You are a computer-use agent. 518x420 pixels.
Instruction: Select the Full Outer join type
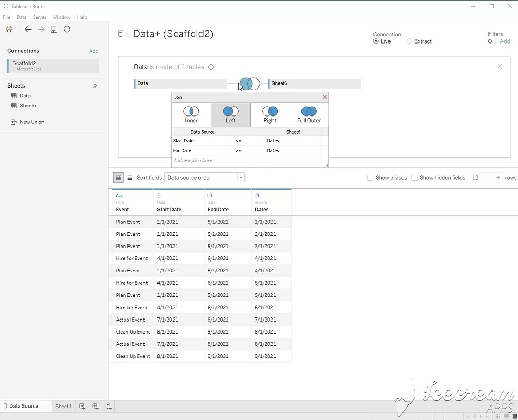pos(309,115)
